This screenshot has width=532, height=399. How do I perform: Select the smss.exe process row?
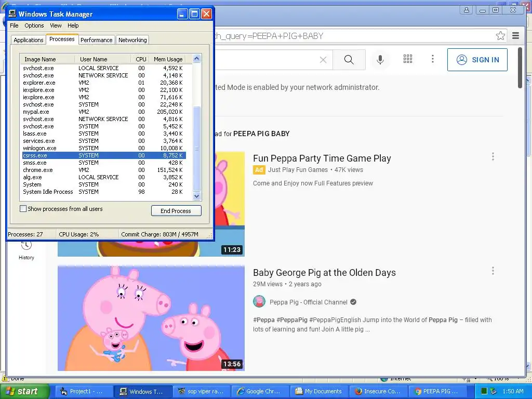click(104, 163)
